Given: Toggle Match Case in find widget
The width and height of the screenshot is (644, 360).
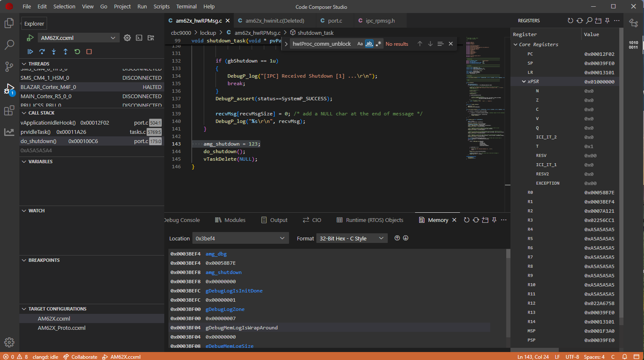Looking at the screenshot, I should (x=360, y=44).
